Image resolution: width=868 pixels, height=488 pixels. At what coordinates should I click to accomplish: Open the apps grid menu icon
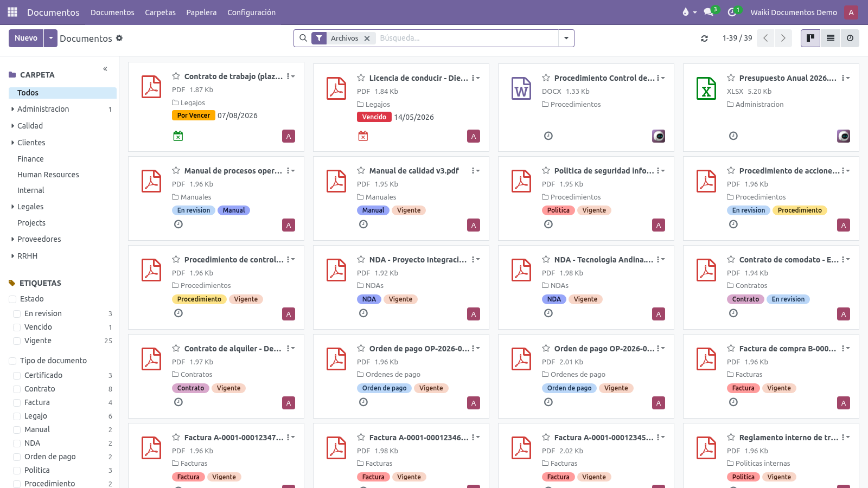[12, 12]
